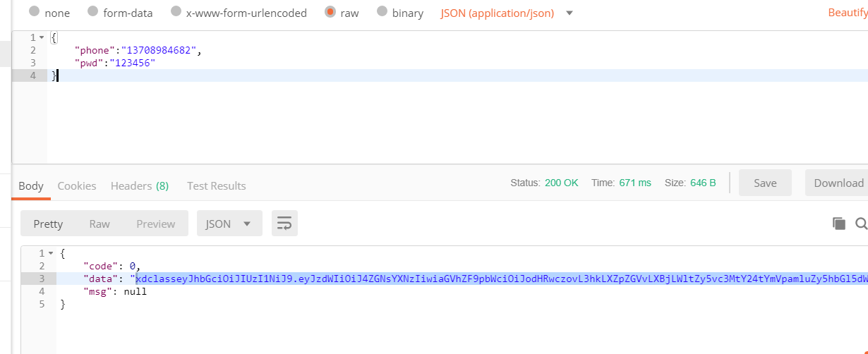Click the highlighted data token string
Image resolution: width=868 pixels, height=354 pixels.
pos(501,279)
